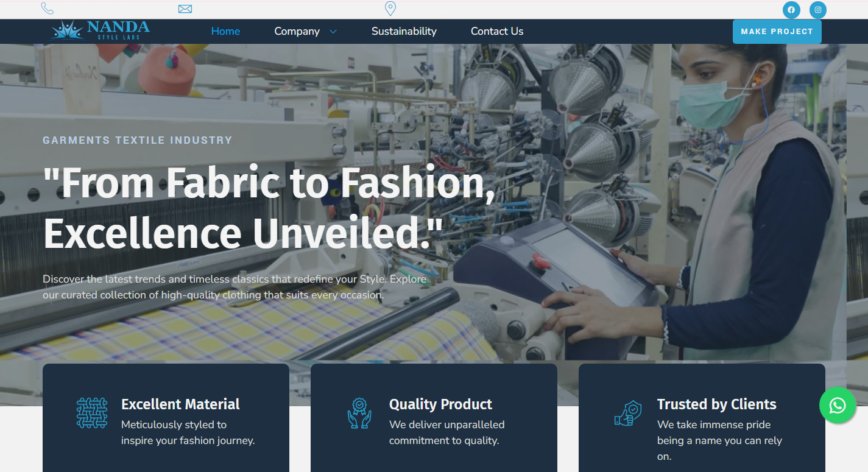Start a chat via WhatsApp floating icon
The image size is (868, 472).
click(838, 405)
